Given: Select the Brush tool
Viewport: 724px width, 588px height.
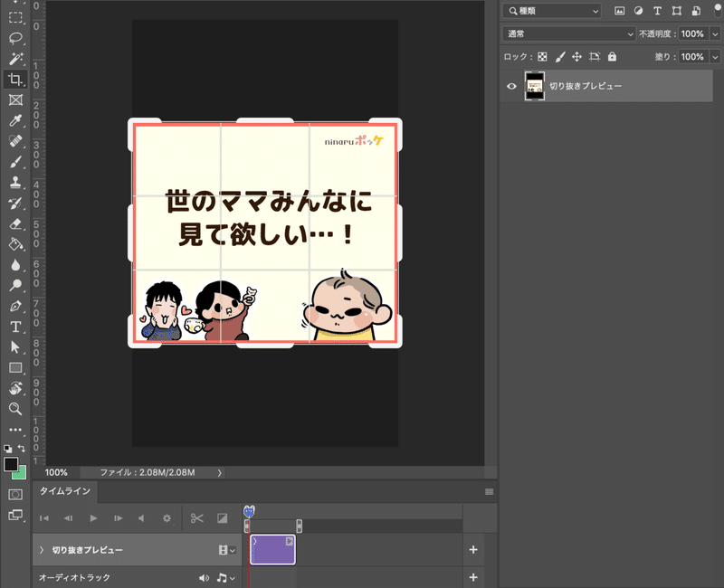Looking at the screenshot, I should point(15,162).
